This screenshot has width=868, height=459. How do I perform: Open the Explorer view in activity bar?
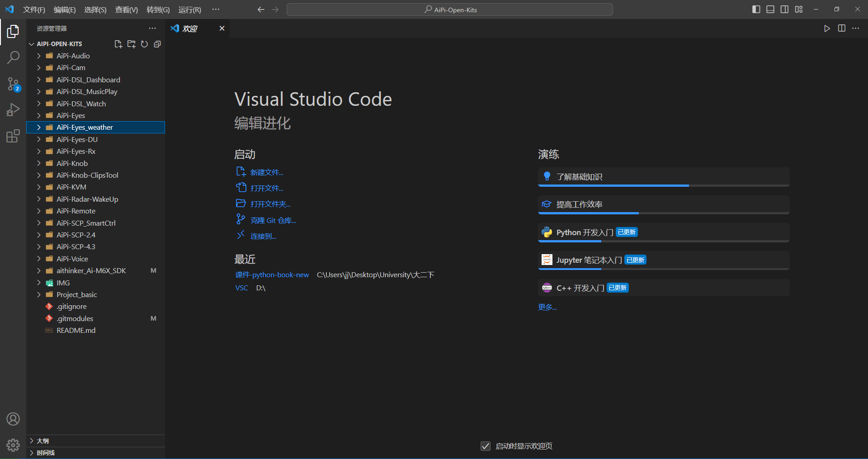[13, 31]
